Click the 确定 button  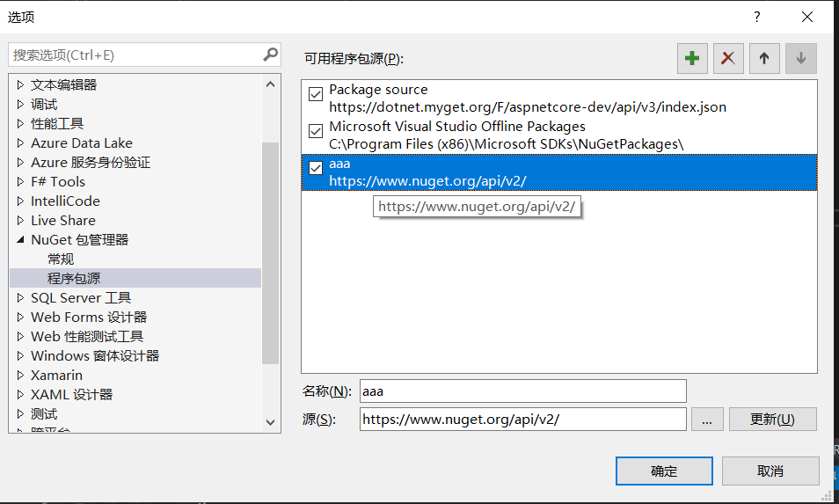click(x=664, y=471)
